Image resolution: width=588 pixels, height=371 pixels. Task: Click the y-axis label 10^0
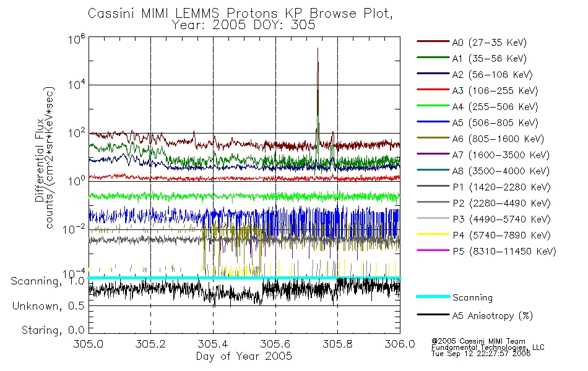pyautogui.click(x=77, y=181)
